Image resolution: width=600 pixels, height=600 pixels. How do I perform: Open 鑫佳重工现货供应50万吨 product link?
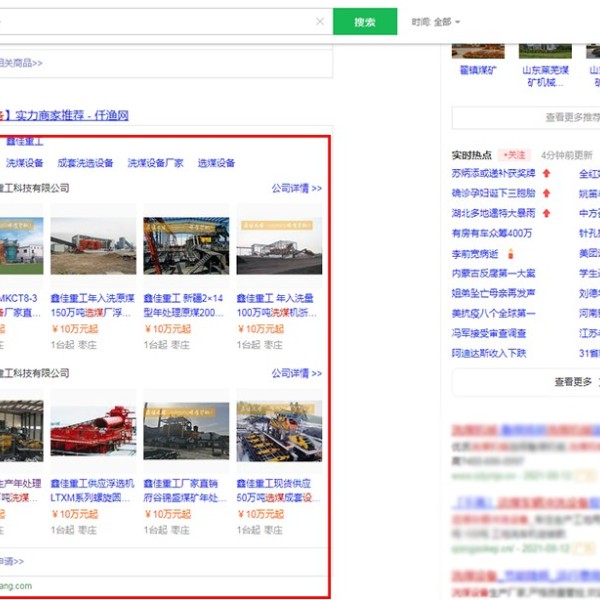pos(278,491)
